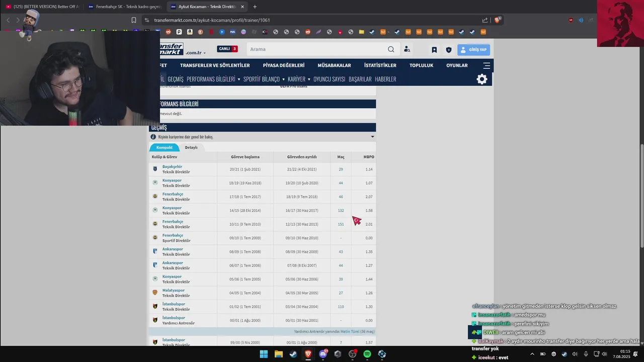The image size is (644, 362).
Task: Click the magnifier icon in Arama box
Action: click(391, 49)
